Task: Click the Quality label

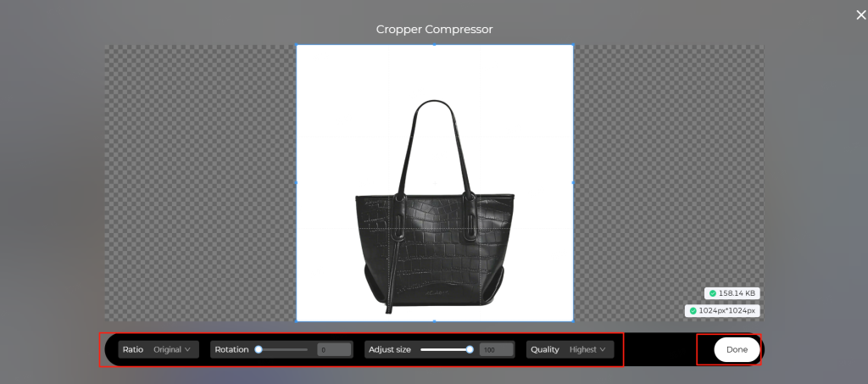Action: click(x=545, y=350)
